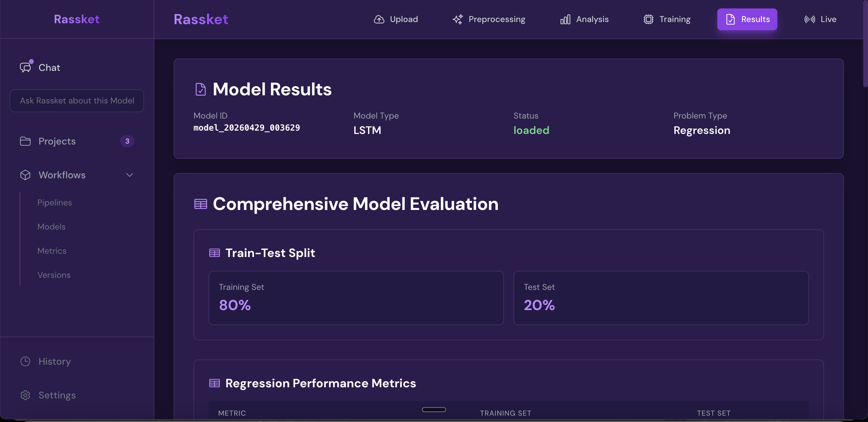Click the Training chip icon
The height and width of the screenshot is (422, 868).
click(x=648, y=19)
